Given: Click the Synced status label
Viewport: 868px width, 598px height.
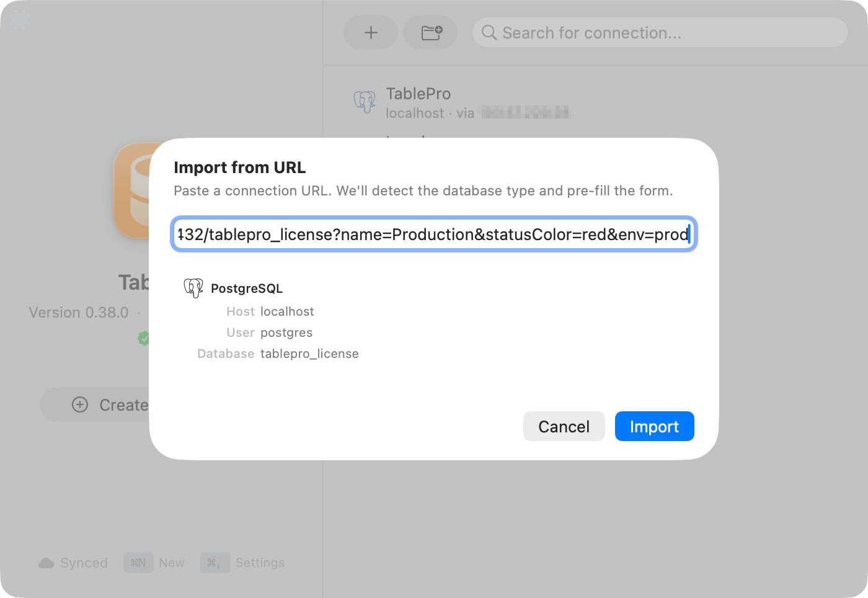Looking at the screenshot, I should [x=84, y=563].
